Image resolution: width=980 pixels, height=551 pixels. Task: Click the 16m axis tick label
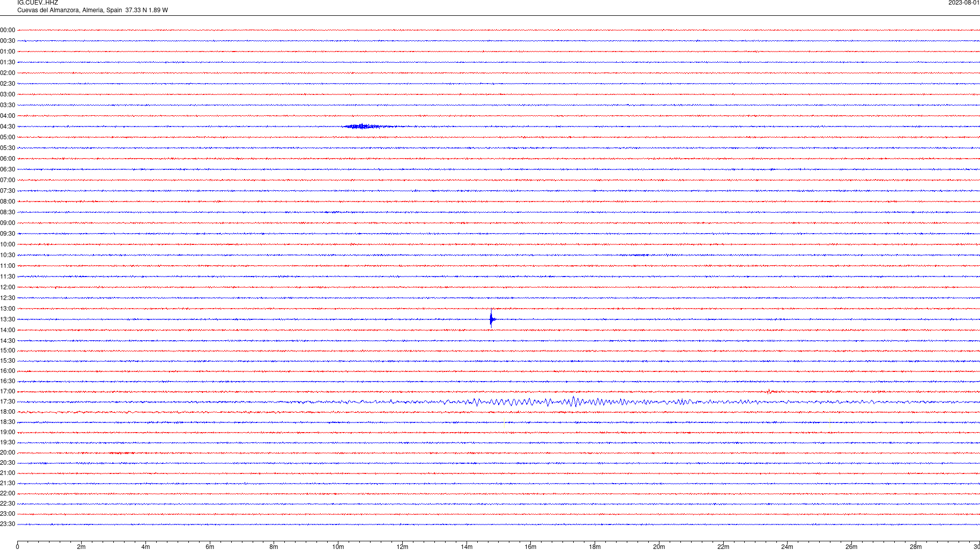tap(530, 547)
